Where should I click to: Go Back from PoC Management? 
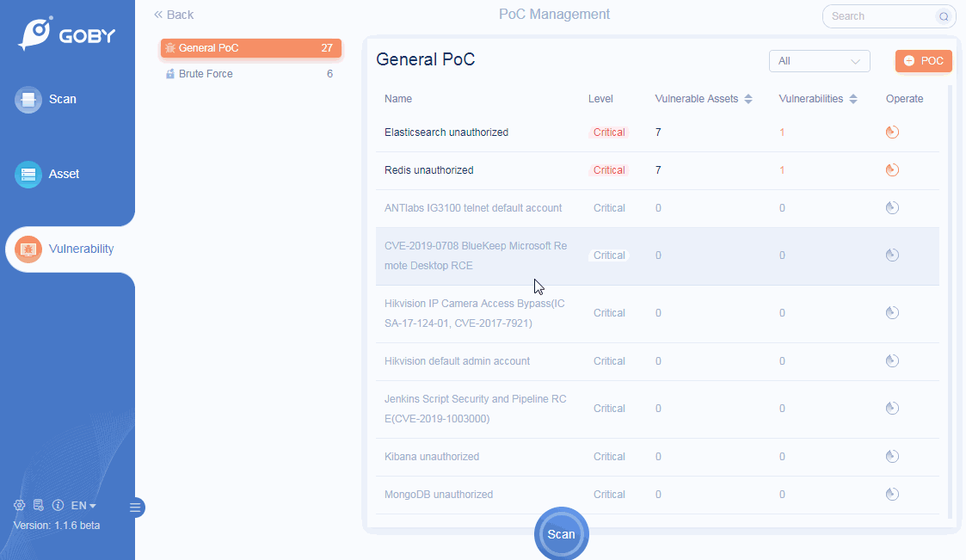click(174, 15)
